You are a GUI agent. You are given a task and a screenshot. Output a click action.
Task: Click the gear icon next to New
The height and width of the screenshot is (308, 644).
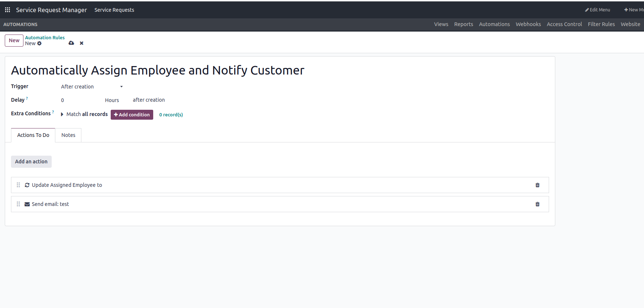click(x=40, y=43)
